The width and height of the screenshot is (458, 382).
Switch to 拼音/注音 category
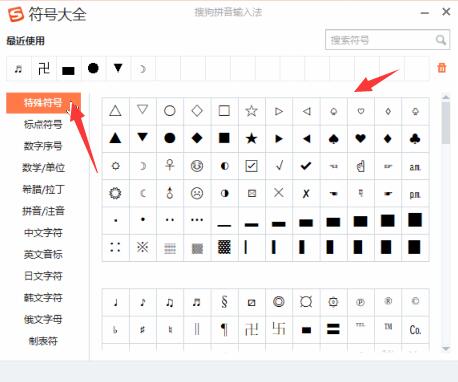pyautogui.click(x=43, y=211)
